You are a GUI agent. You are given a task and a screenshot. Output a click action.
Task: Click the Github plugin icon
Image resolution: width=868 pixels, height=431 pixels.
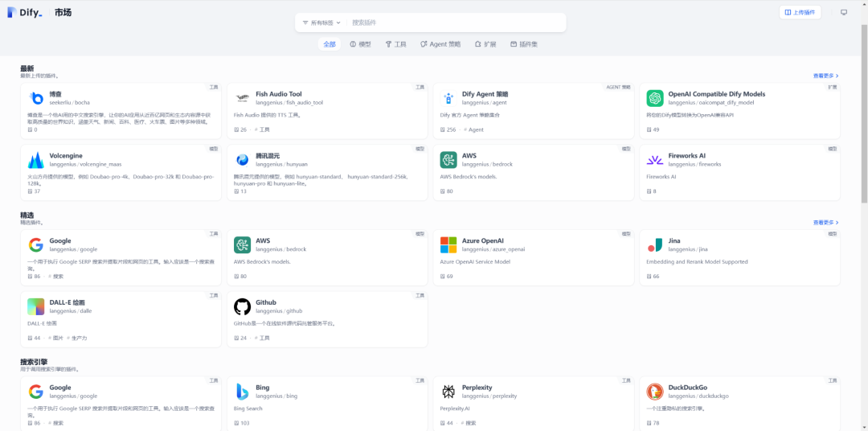[x=242, y=306]
